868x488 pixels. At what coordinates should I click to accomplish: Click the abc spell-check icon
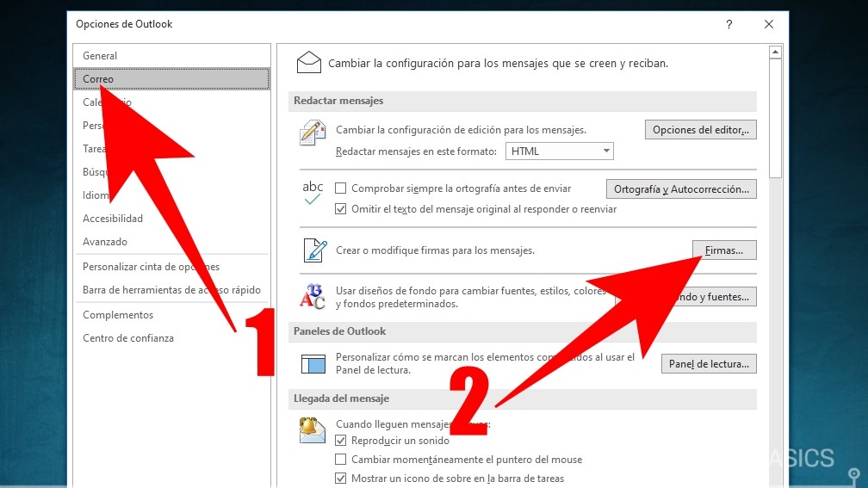click(313, 193)
